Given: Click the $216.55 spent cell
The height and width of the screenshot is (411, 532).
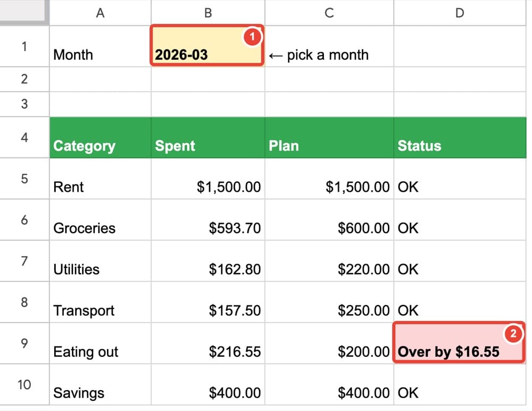Looking at the screenshot, I should coord(208,343).
